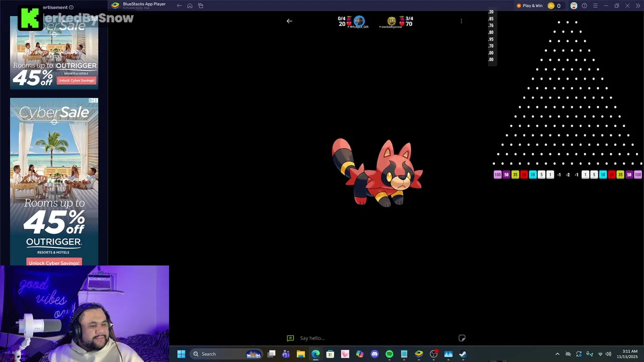Screen dimensions: 644x362
Task: Open the large Outrigger CyberSale ad image
Action: pos(54,182)
